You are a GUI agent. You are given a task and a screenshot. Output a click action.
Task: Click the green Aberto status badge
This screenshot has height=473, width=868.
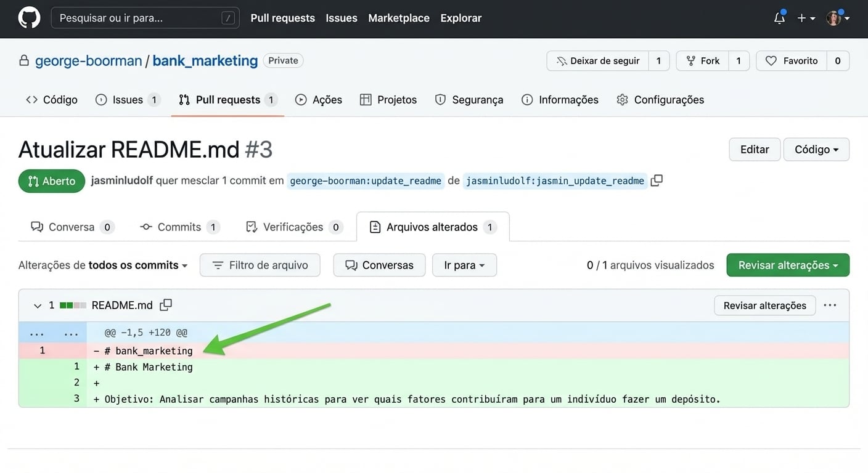[x=52, y=181]
